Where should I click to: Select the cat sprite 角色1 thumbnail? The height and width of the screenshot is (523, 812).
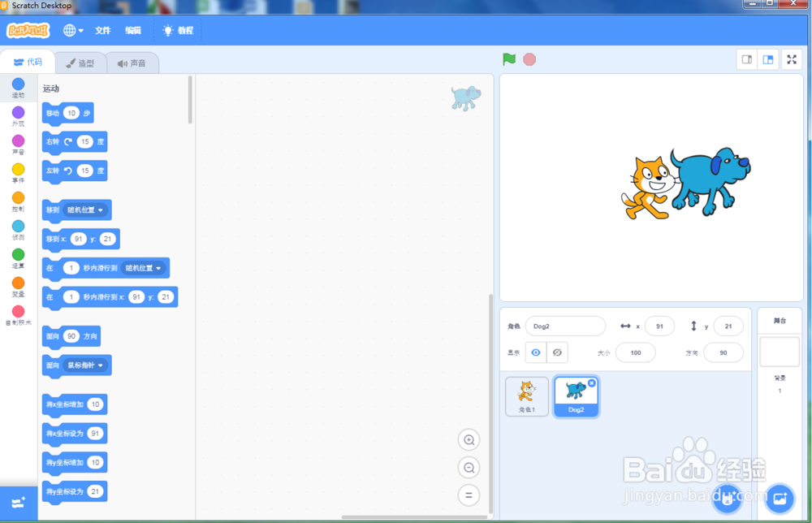coord(527,396)
